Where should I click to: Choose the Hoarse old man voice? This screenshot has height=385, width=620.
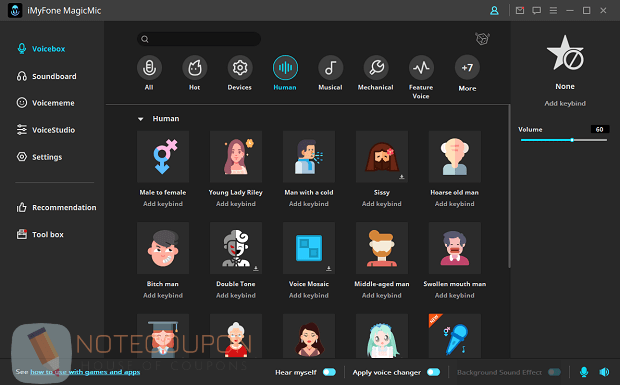click(x=455, y=157)
